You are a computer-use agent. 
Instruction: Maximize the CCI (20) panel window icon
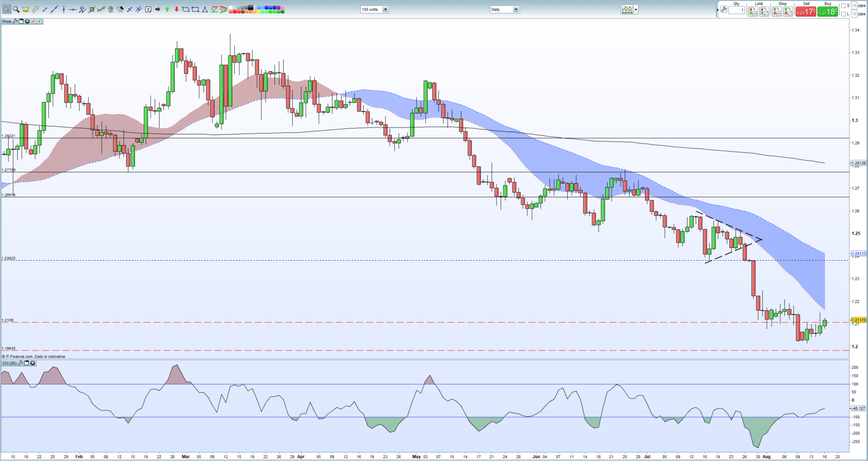tap(26, 363)
